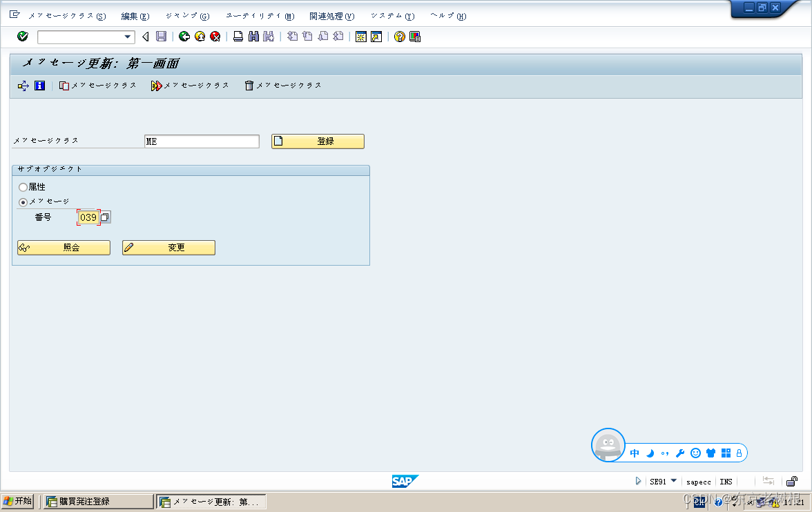Confirm entry with the green checkmark icon
The height and width of the screenshot is (512, 812).
coord(22,36)
